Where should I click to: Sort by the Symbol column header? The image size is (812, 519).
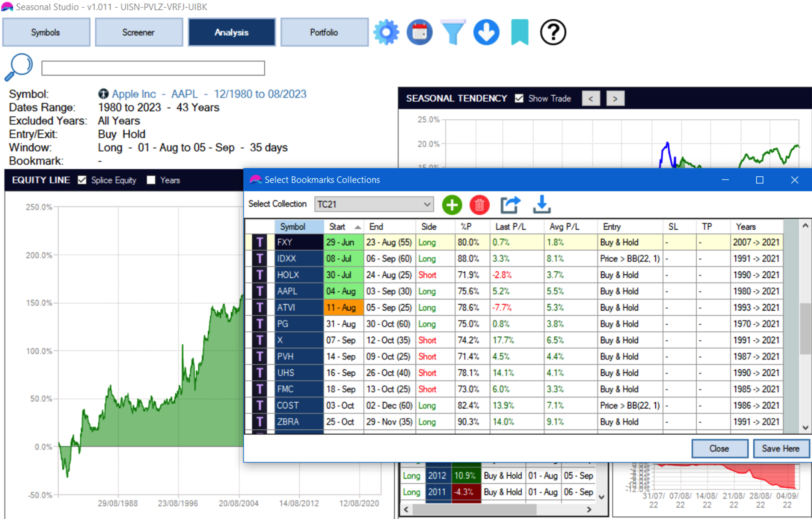[299, 227]
